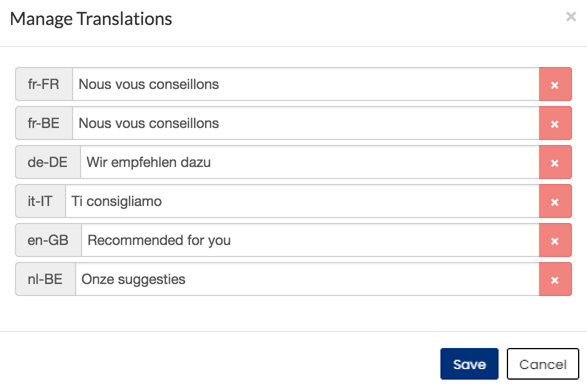Remove the de-DE translation row
Viewport: 587px width, 387px height.
click(x=555, y=162)
